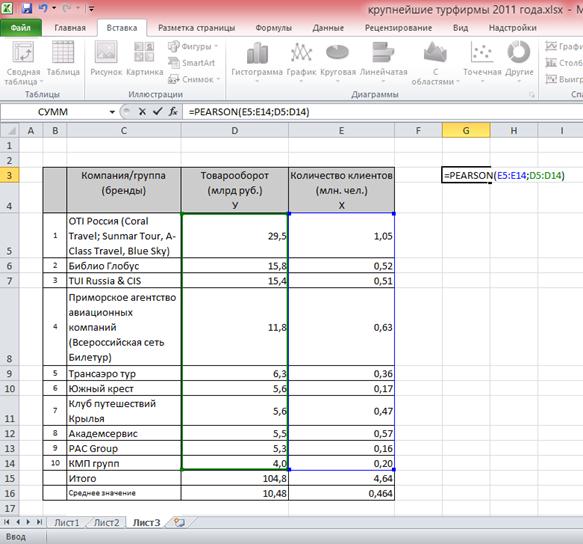Click the Select All corner button
583x544 pixels.
10,131
